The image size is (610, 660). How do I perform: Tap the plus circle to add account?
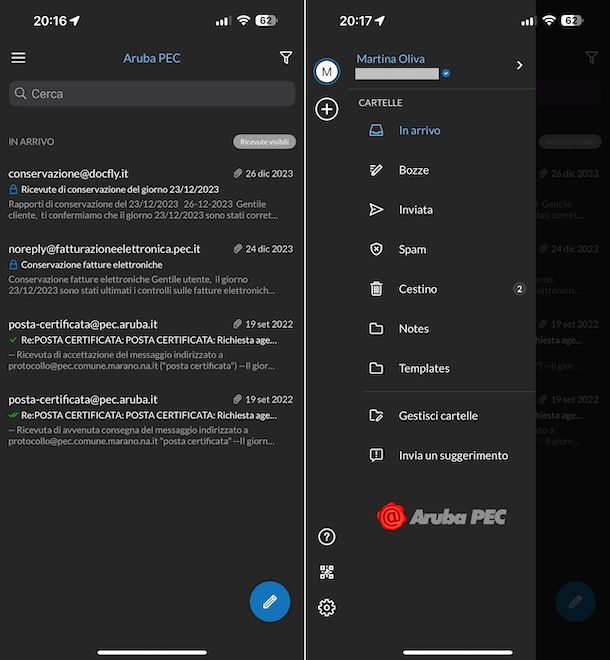327,109
